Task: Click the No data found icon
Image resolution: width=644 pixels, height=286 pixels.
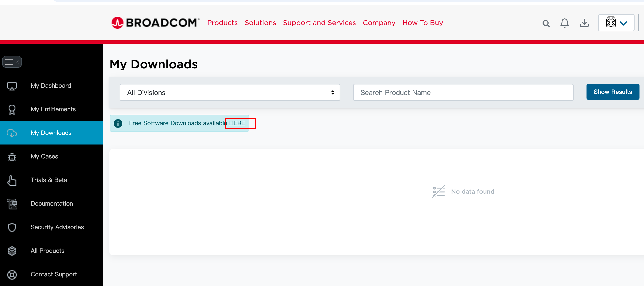Action: coord(438,191)
